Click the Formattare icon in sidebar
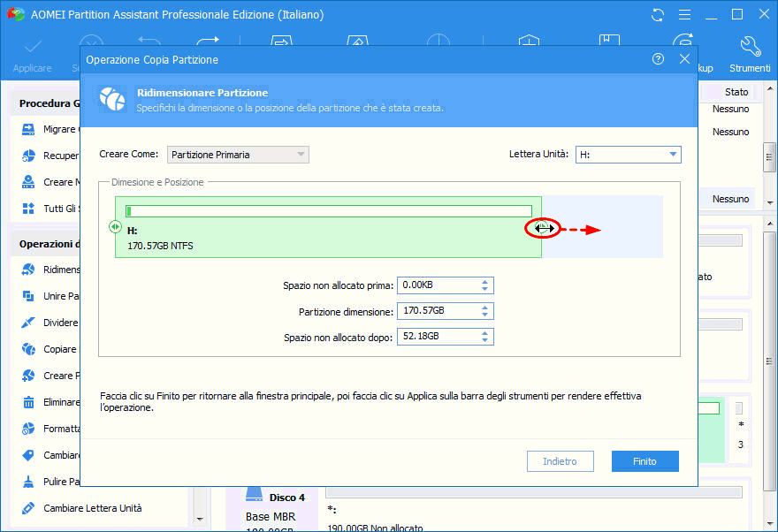 [x=28, y=429]
